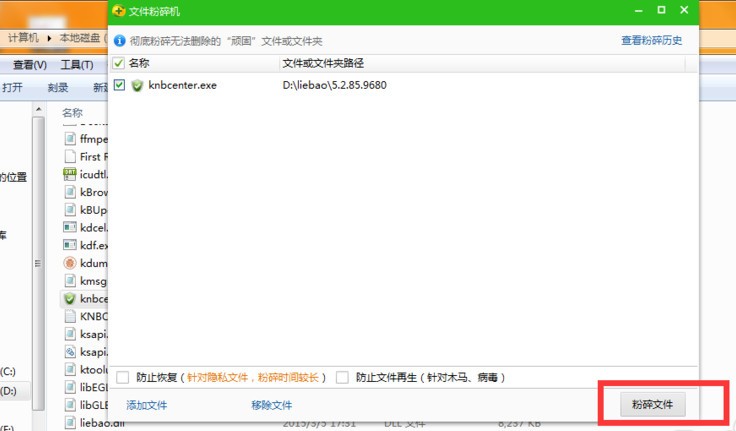Click the icudtl file icon in the Explorer list
This screenshot has width=736, height=431.
(x=70, y=174)
